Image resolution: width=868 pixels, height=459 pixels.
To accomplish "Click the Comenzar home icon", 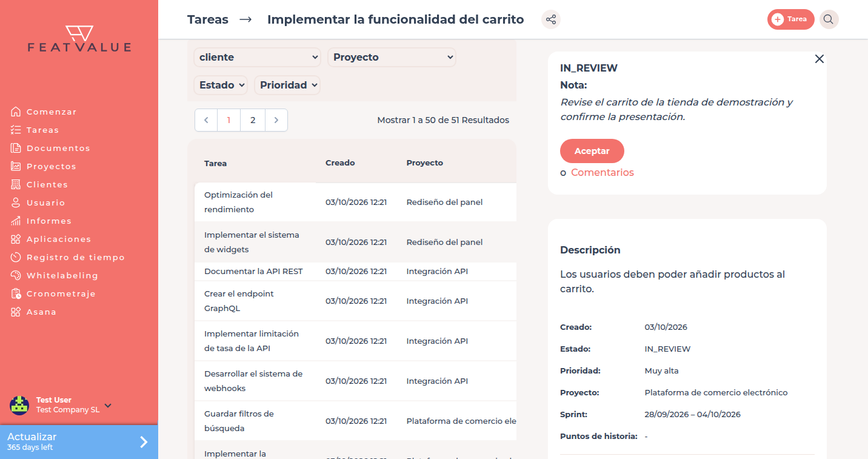I will [16, 112].
